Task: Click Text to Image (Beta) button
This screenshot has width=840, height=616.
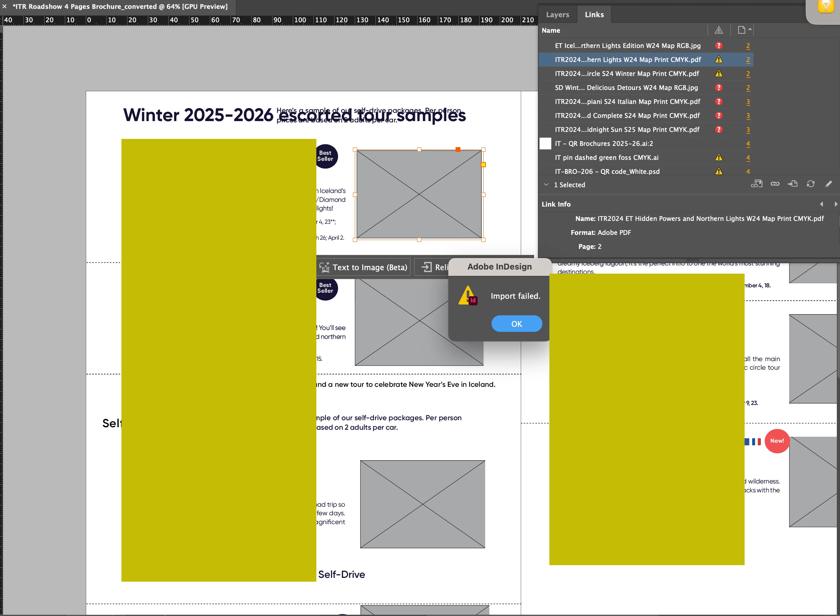Action: click(x=363, y=267)
